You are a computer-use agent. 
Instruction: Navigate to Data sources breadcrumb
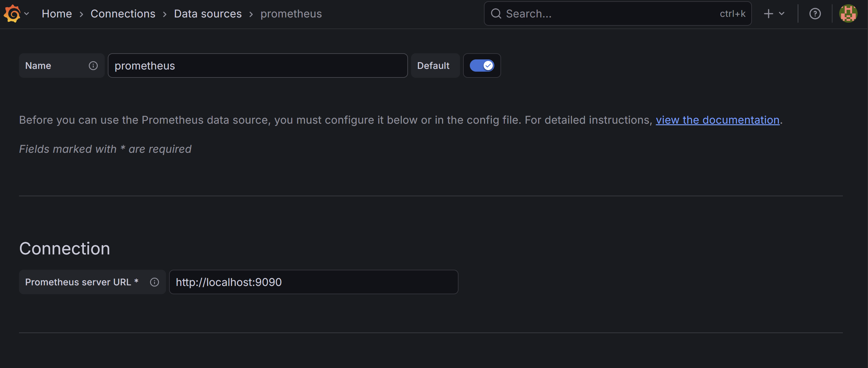coord(208,14)
